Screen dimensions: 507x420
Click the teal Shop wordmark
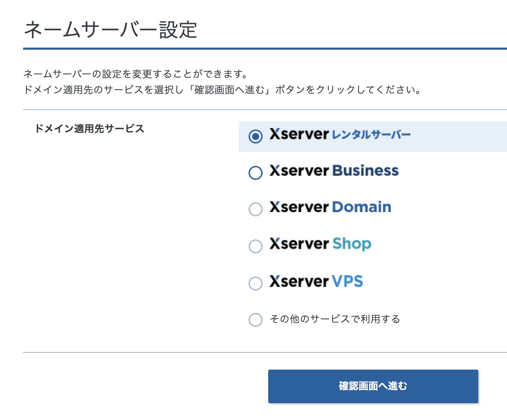(x=351, y=244)
